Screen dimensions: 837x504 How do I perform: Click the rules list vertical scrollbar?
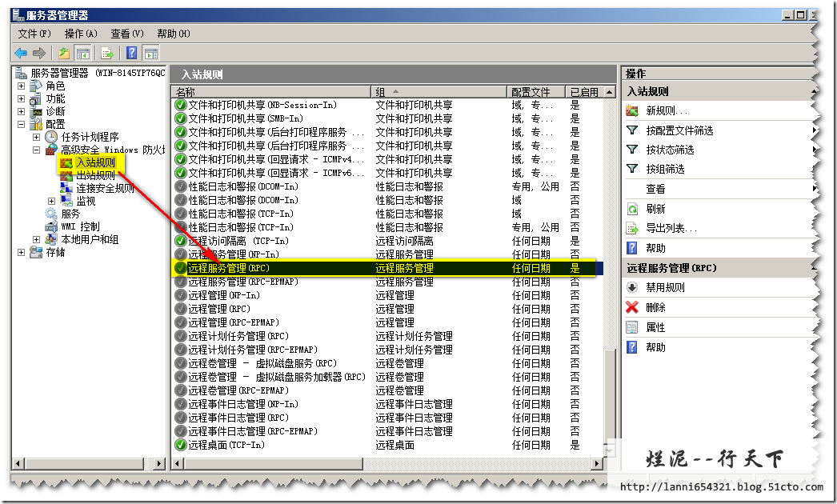[x=611, y=240]
